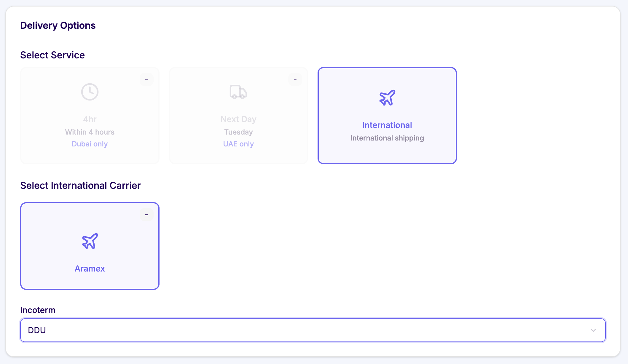Click the 'Within 4 hours' text

point(90,132)
